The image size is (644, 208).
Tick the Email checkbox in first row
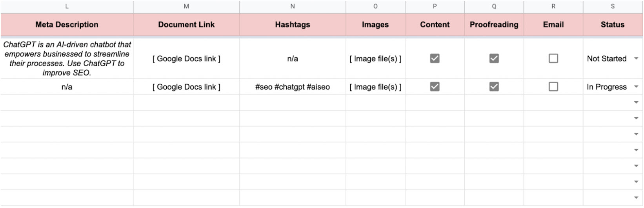coord(553,58)
